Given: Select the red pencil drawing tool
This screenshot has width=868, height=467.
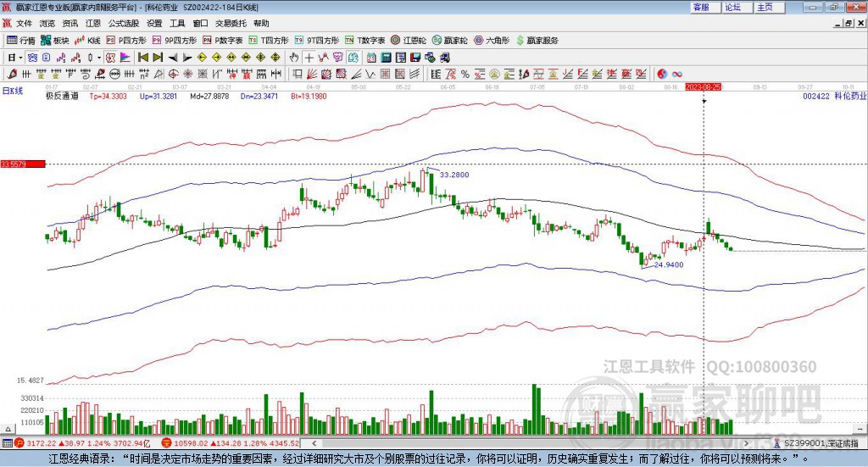Looking at the screenshot, I should pos(11,74).
